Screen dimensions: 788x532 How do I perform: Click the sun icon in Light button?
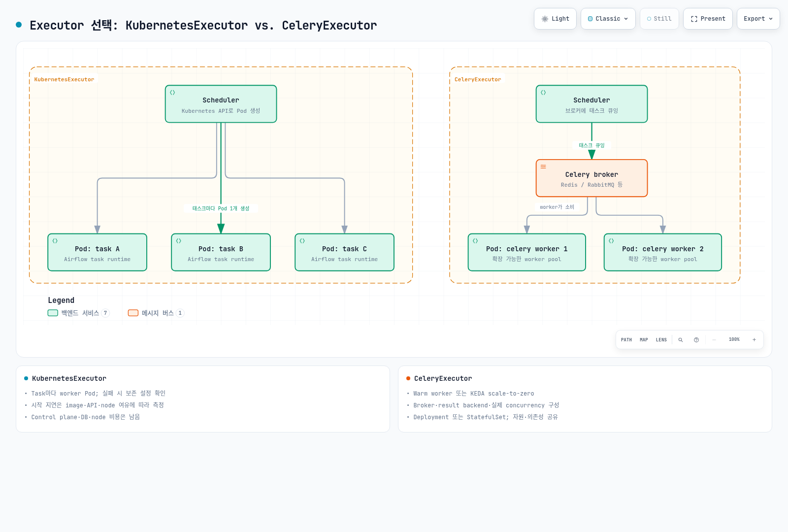(x=545, y=19)
